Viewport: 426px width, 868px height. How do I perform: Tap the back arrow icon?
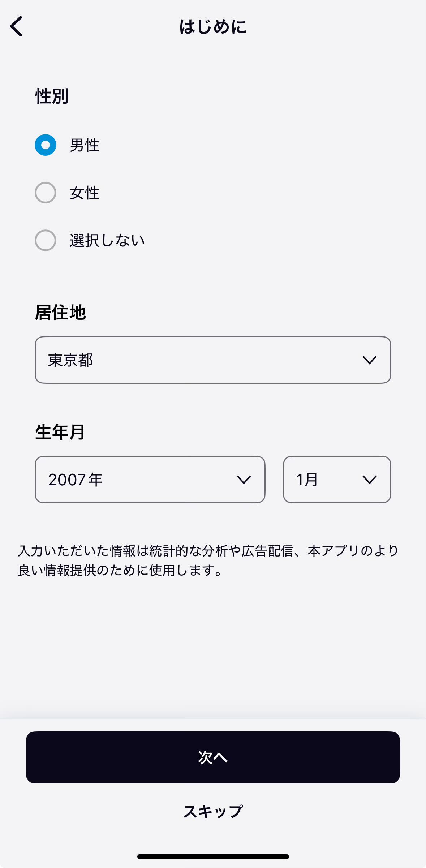pos(17,26)
